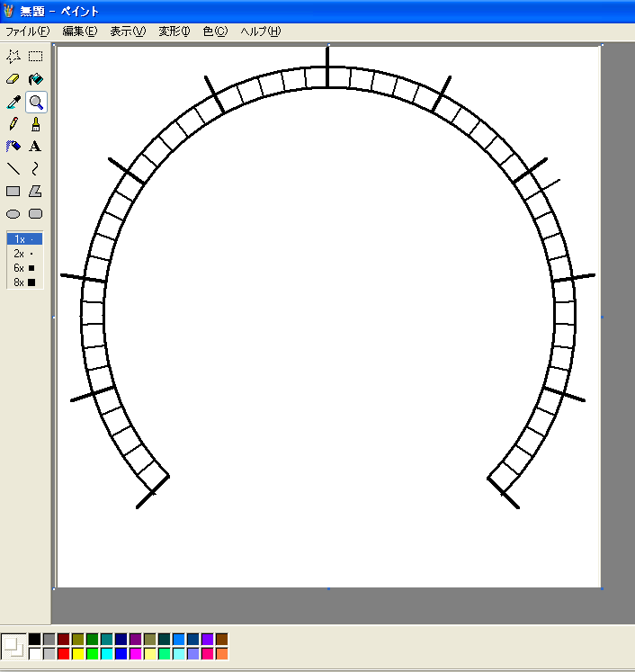Pick the black color swatch
The height and width of the screenshot is (672, 635).
[35, 640]
